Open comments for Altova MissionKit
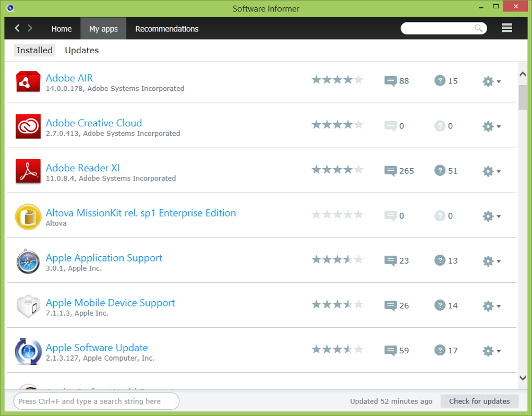This screenshot has width=532, height=416. [x=394, y=216]
